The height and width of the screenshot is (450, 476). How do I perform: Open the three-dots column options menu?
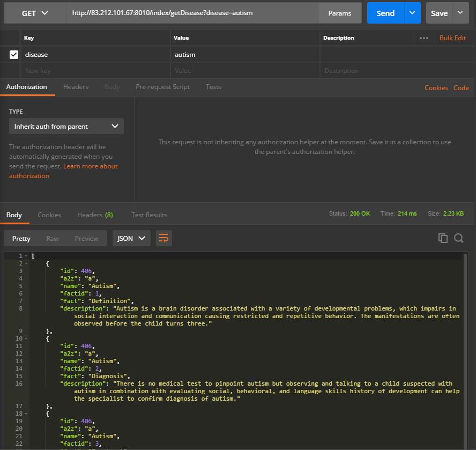[x=424, y=38]
